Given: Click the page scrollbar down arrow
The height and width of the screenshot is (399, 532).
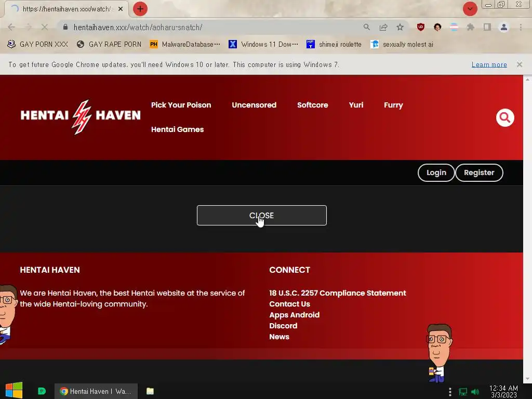Looking at the screenshot, I should tap(527, 379).
